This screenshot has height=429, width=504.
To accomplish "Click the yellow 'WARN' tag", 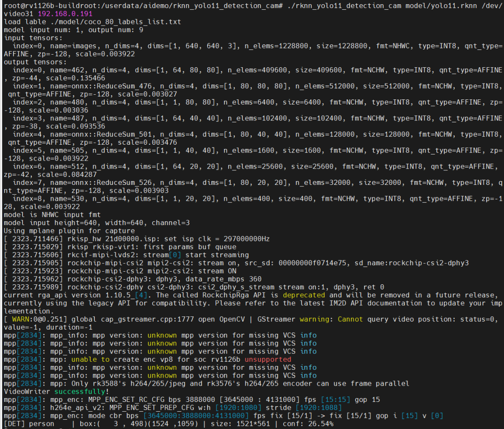I will click(x=21, y=319).
